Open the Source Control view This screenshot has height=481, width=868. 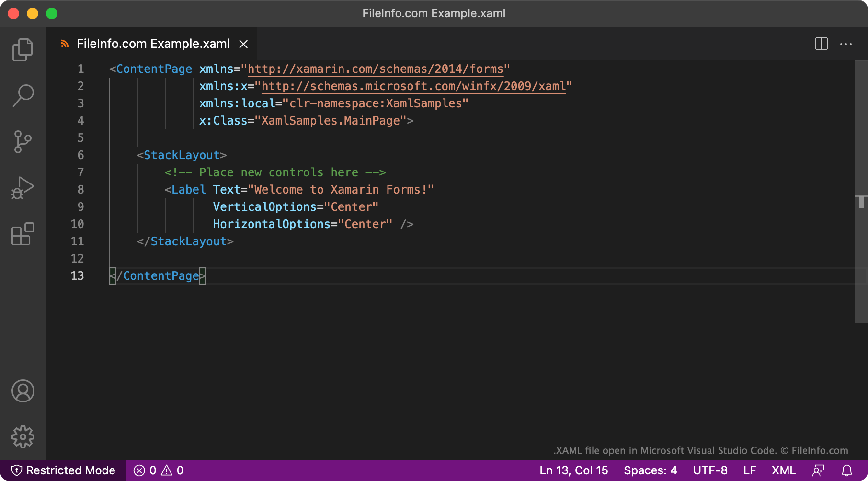(x=23, y=141)
